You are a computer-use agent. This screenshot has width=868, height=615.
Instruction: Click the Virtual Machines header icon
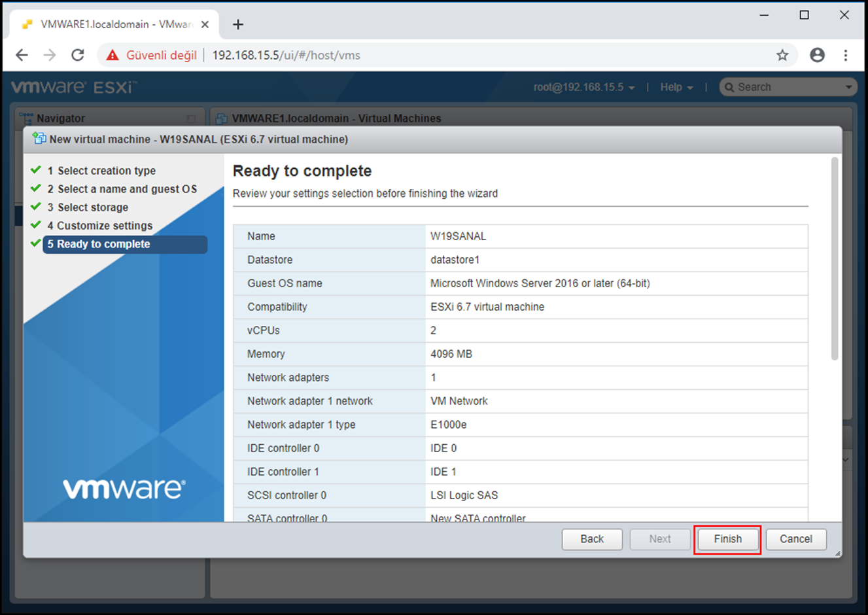pyautogui.click(x=222, y=118)
